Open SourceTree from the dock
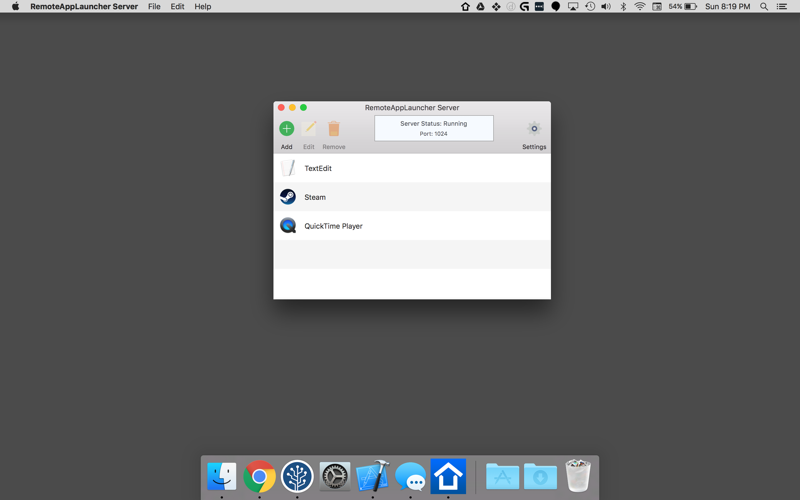This screenshot has height=500, width=800. coord(297,476)
